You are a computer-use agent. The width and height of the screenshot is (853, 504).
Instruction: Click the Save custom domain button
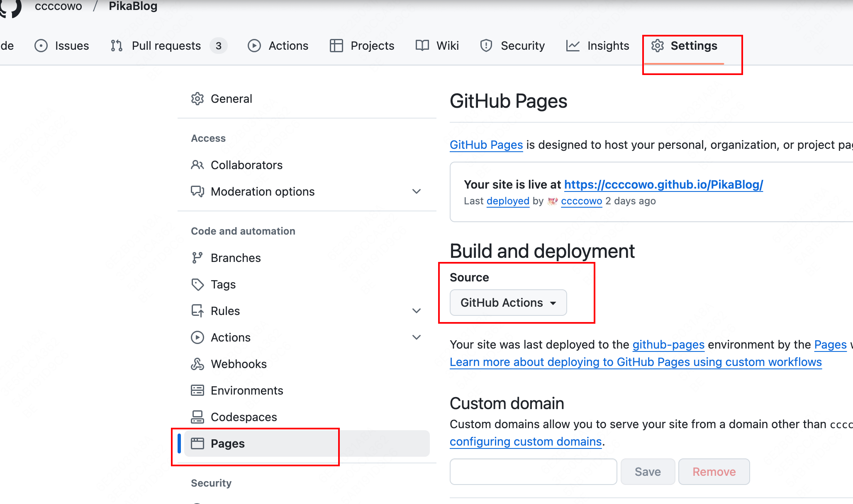point(648,472)
